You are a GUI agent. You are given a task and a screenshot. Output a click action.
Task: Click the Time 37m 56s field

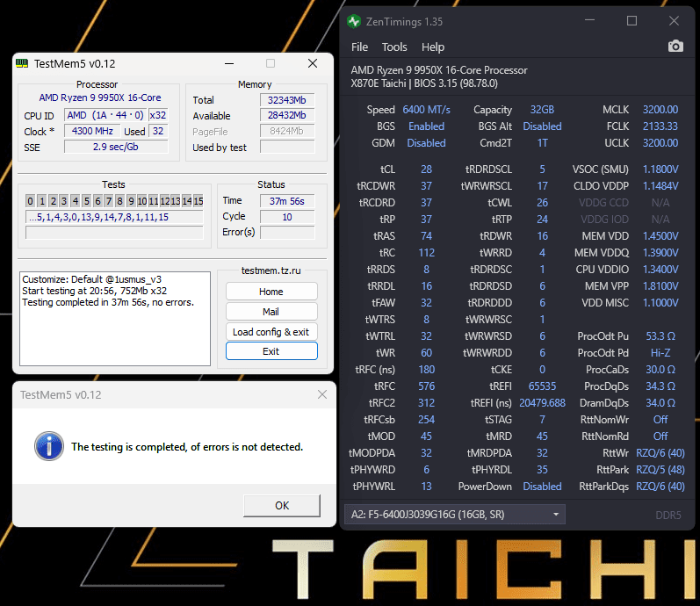click(x=287, y=201)
